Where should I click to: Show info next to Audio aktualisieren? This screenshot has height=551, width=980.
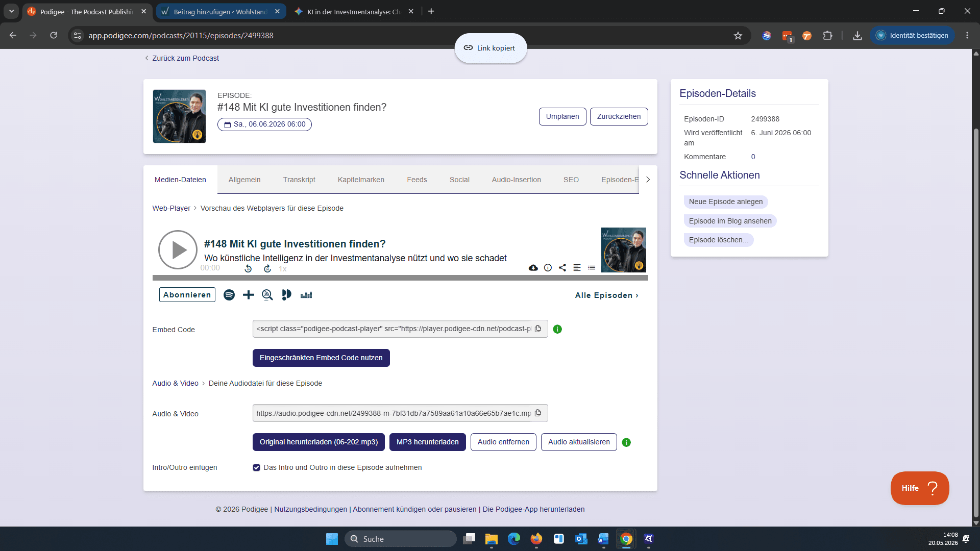(626, 443)
